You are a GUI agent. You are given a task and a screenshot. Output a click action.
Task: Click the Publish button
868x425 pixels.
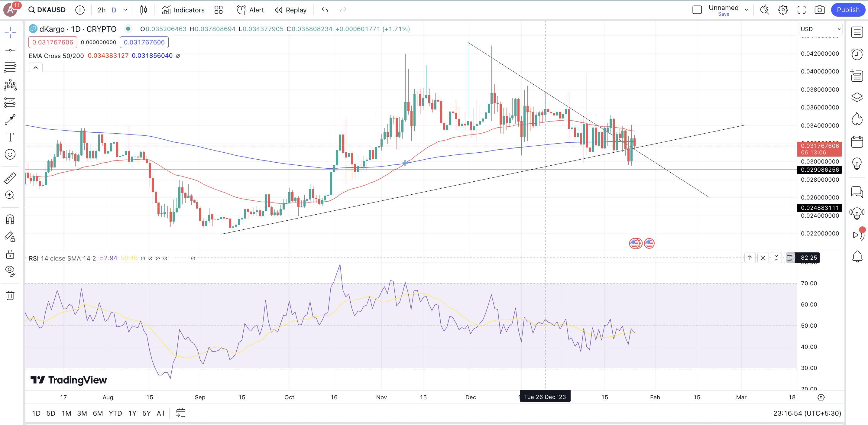tap(848, 10)
